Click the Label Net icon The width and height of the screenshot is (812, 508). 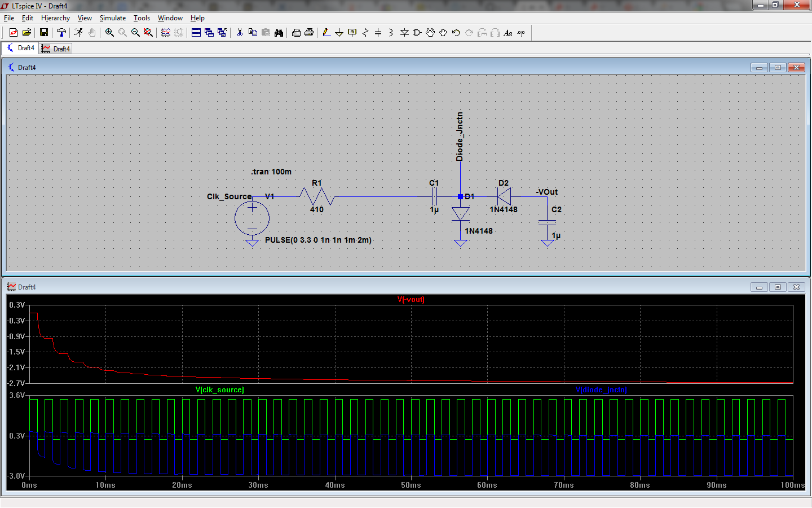352,33
